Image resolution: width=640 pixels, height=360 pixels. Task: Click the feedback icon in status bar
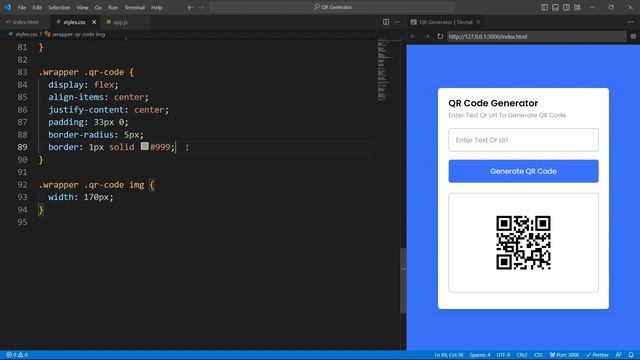point(619,355)
